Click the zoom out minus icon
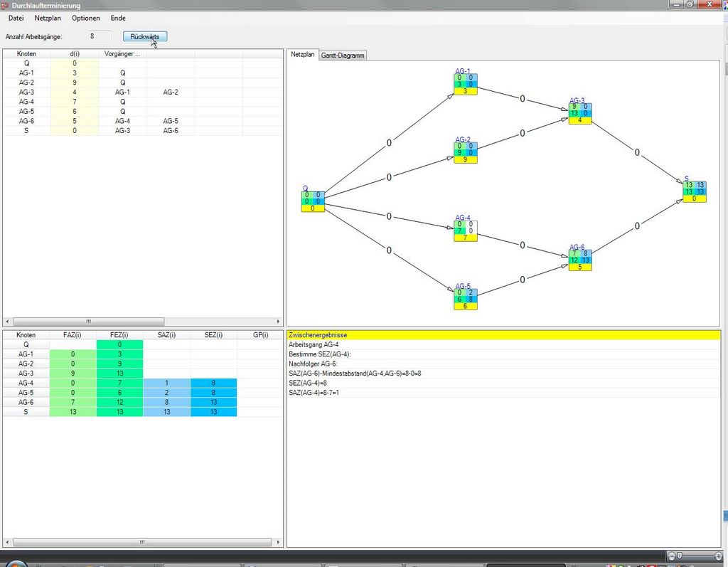 click(672, 555)
